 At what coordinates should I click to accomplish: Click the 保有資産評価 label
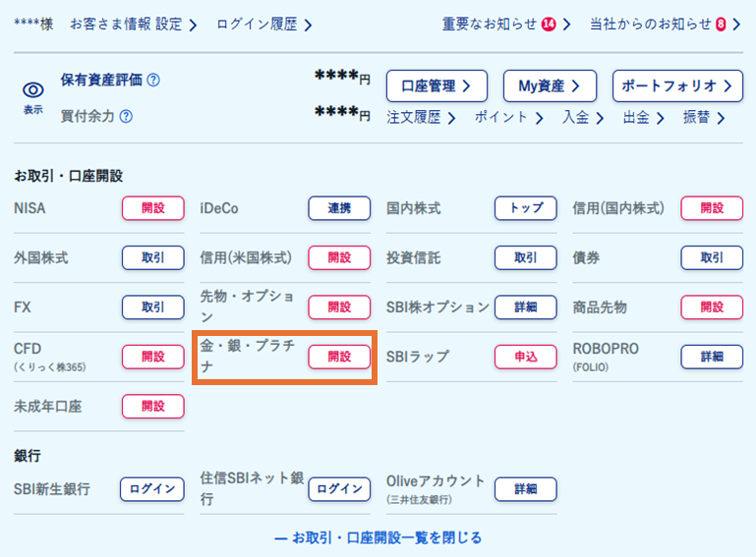(x=101, y=80)
